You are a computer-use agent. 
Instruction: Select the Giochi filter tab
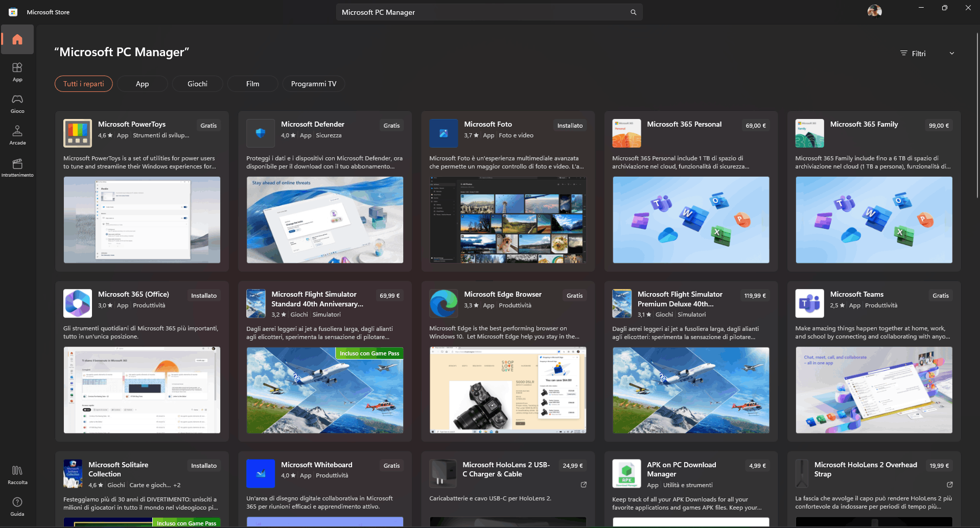tap(198, 84)
